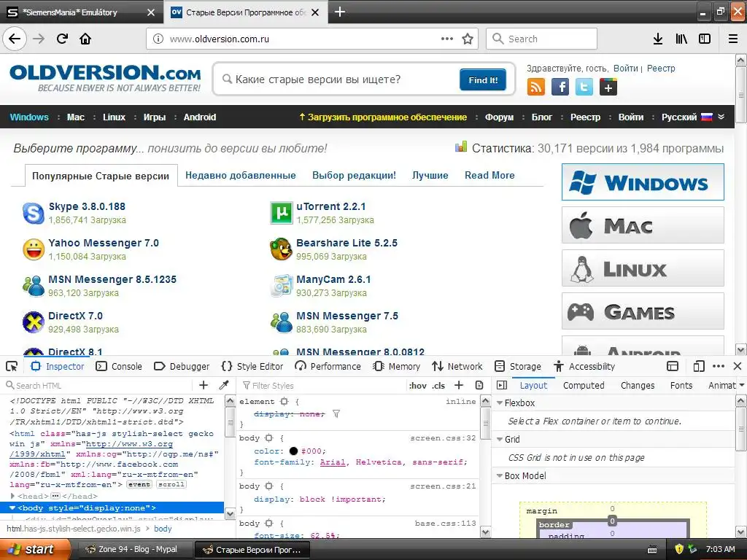This screenshot has height=560, width=747.
Task: Click the Windows platform banner button
Action: click(643, 182)
